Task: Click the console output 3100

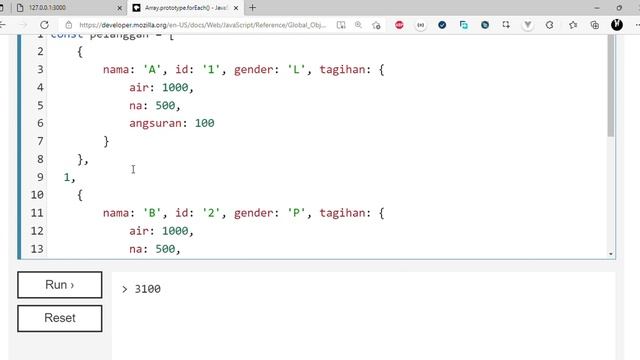Action: click(x=147, y=289)
